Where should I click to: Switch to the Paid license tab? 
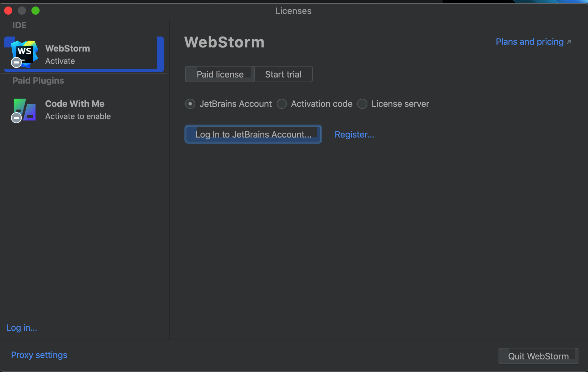pyautogui.click(x=220, y=74)
